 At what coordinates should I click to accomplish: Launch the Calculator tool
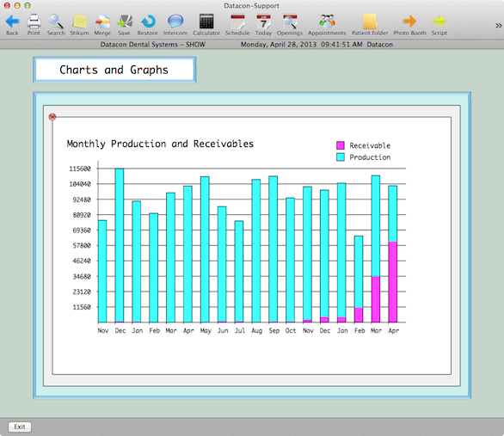[206, 21]
